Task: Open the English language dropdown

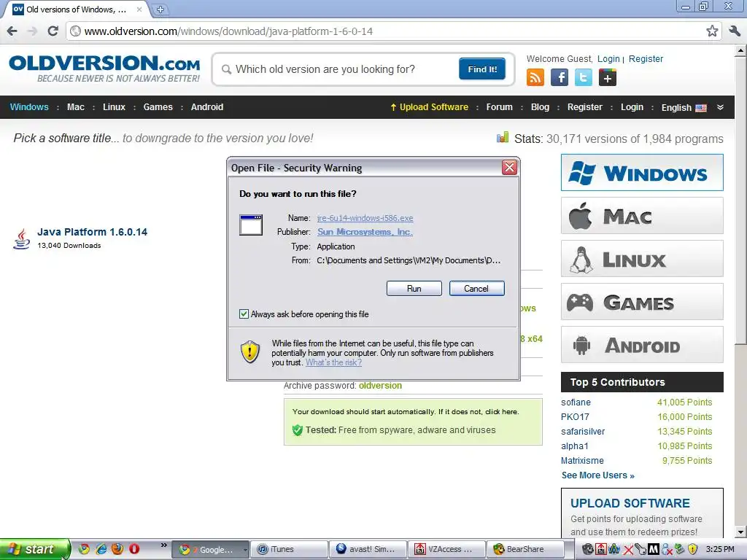Action: coord(684,107)
